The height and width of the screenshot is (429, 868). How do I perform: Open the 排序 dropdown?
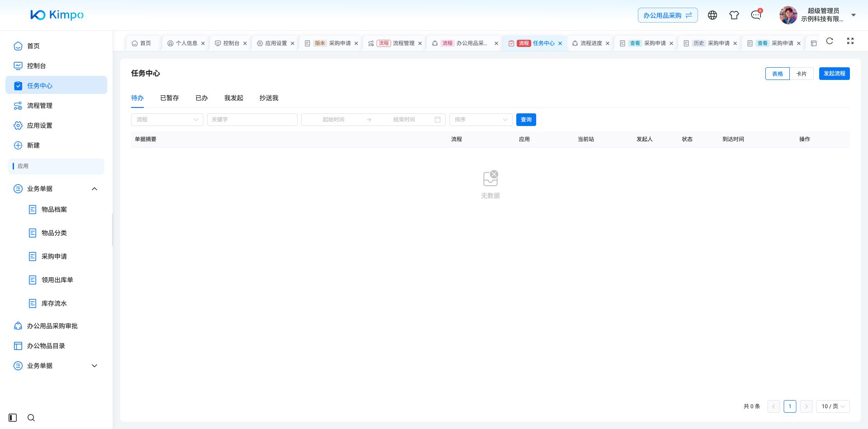point(481,120)
